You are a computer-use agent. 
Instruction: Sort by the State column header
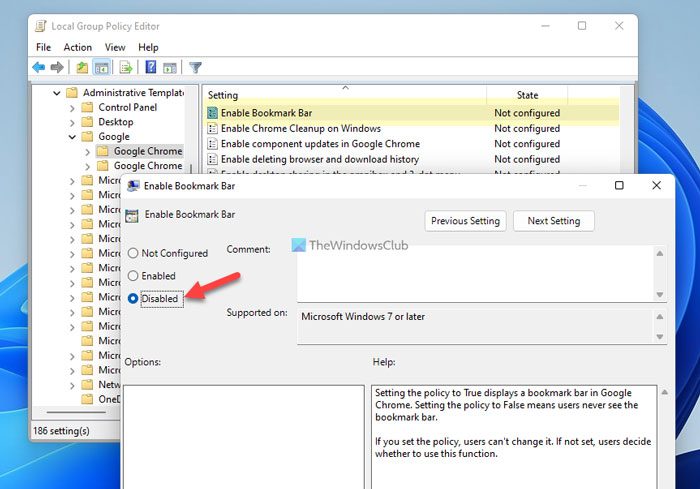[527, 95]
